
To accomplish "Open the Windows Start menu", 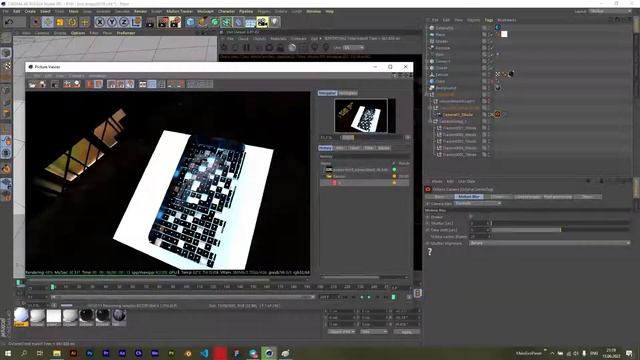I will click(x=8, y=353).
